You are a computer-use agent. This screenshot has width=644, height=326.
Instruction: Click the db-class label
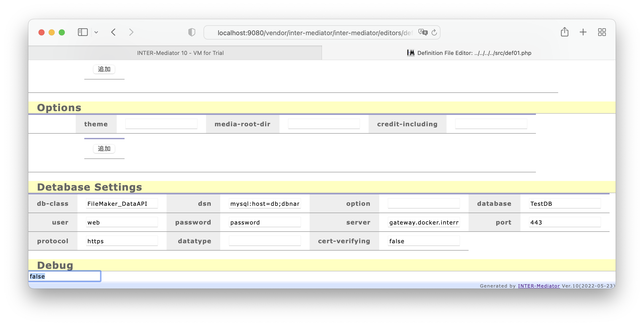53,203
